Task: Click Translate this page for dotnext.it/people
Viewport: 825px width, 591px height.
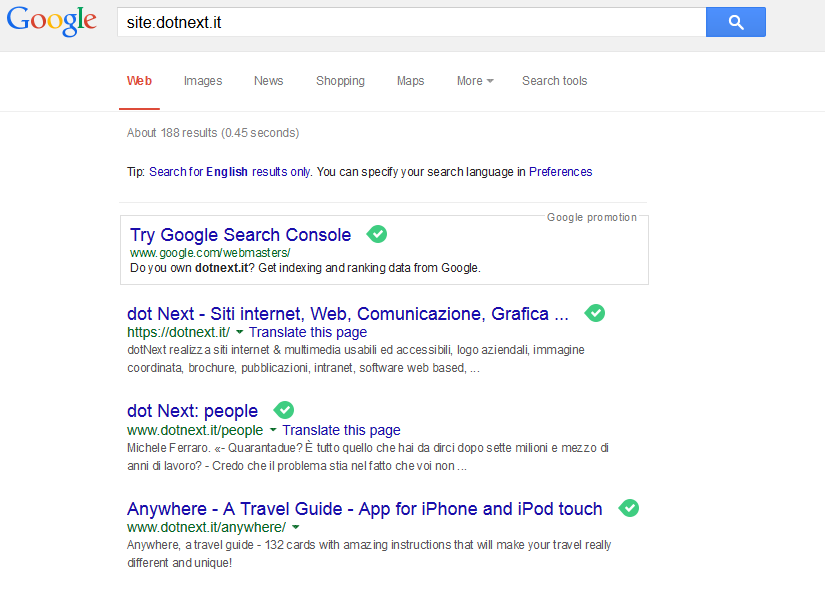Action: click(341, 430)
